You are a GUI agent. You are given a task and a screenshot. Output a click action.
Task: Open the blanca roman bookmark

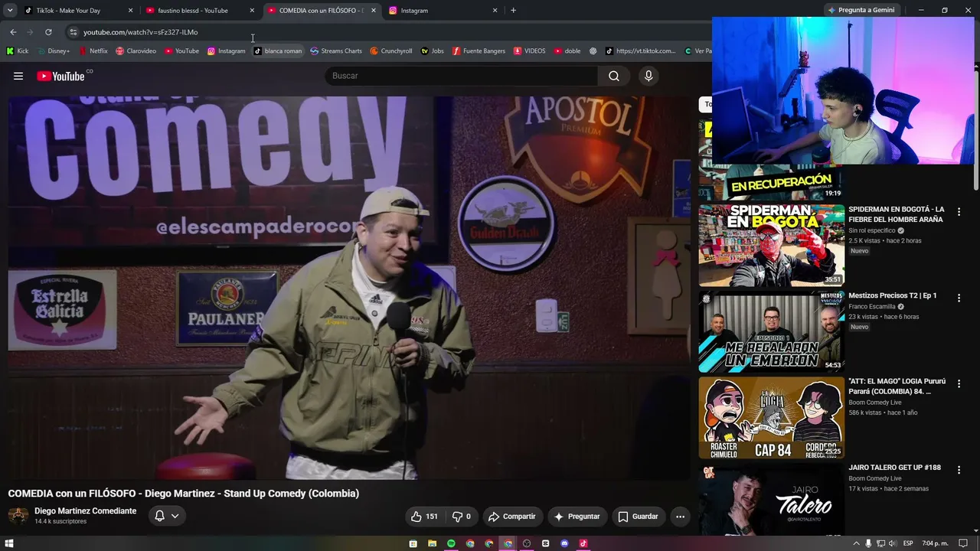pos(278,51)
